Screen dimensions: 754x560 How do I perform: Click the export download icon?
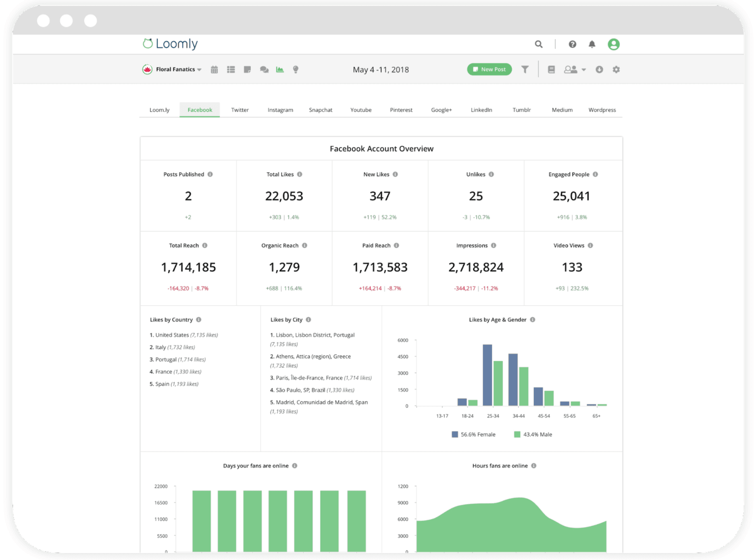click(600, 69)
